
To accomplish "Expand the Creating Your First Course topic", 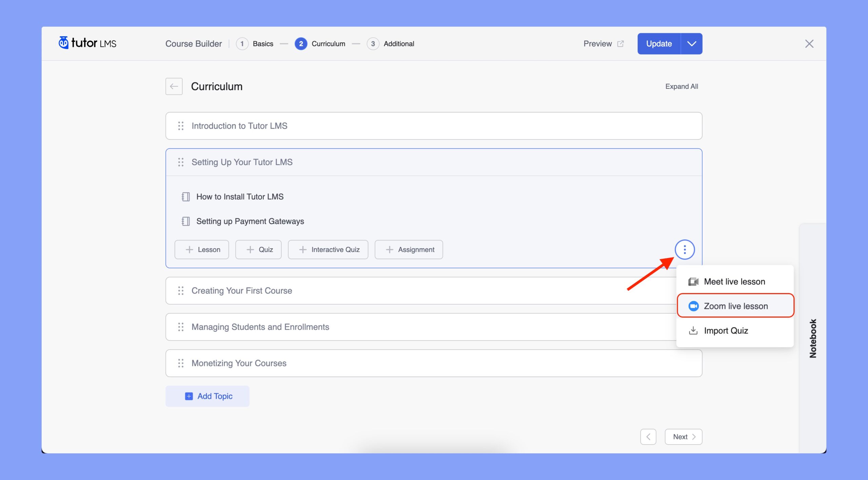I will click(420, 291).
